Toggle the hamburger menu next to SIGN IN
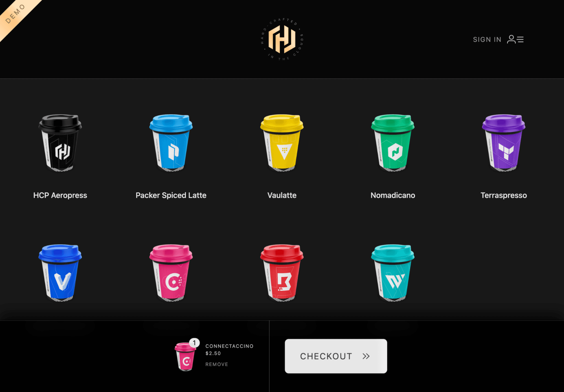 (x=520, y=40)
